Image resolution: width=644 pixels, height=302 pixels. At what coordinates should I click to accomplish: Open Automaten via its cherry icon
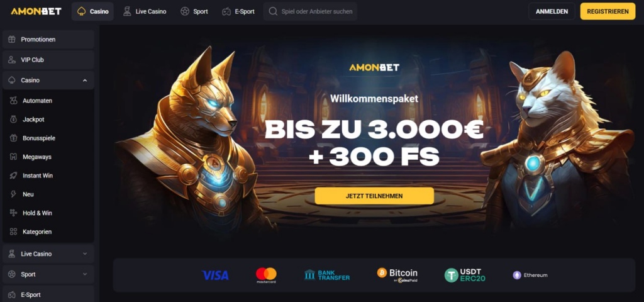[14, 101]
